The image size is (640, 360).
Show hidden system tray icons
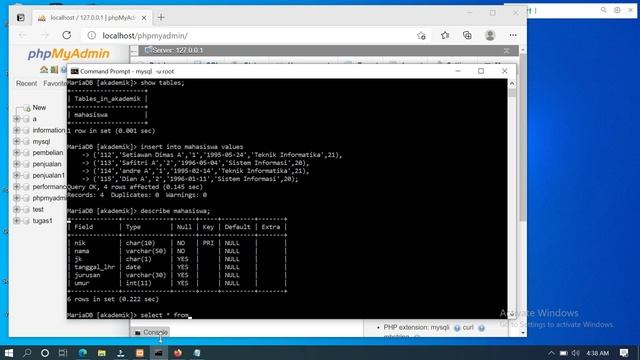[551, 353]
